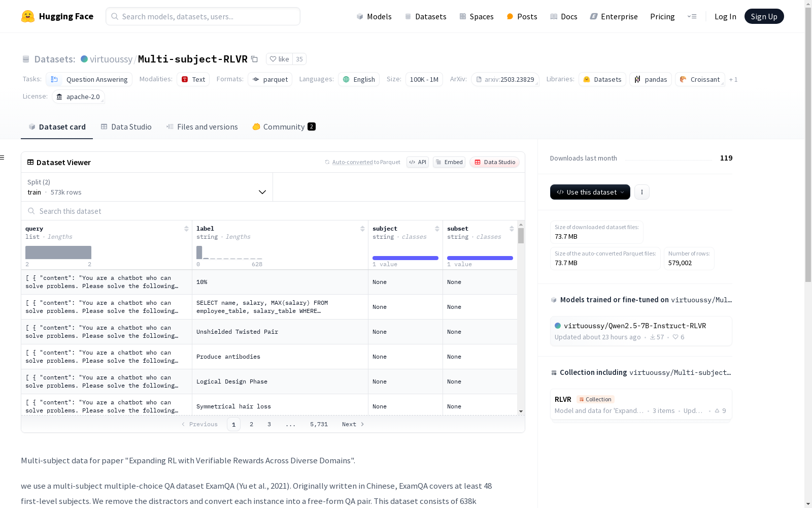Click the virtuoussy avatar icon in title
812x508 pixels.
[x=84, y=59]
